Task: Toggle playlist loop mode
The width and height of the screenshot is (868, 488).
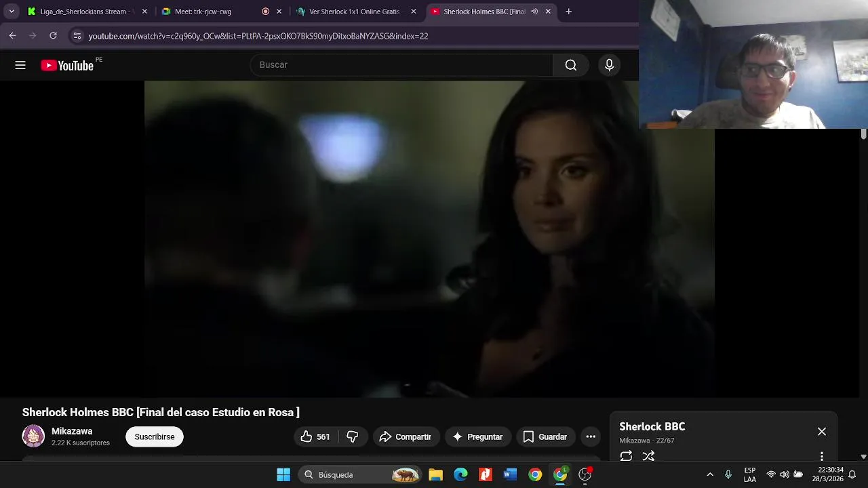Action: click(626, 456)
